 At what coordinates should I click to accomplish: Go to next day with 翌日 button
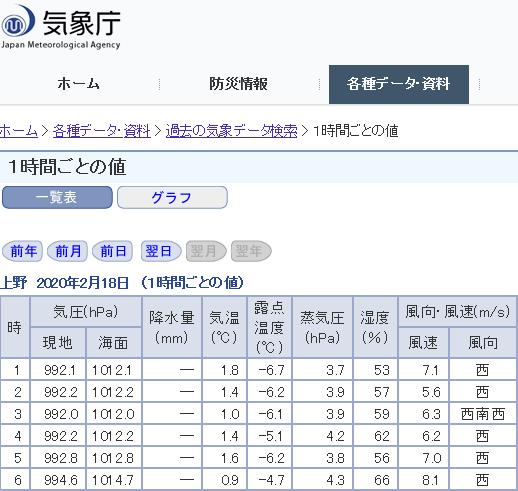[x=161, y=251]
